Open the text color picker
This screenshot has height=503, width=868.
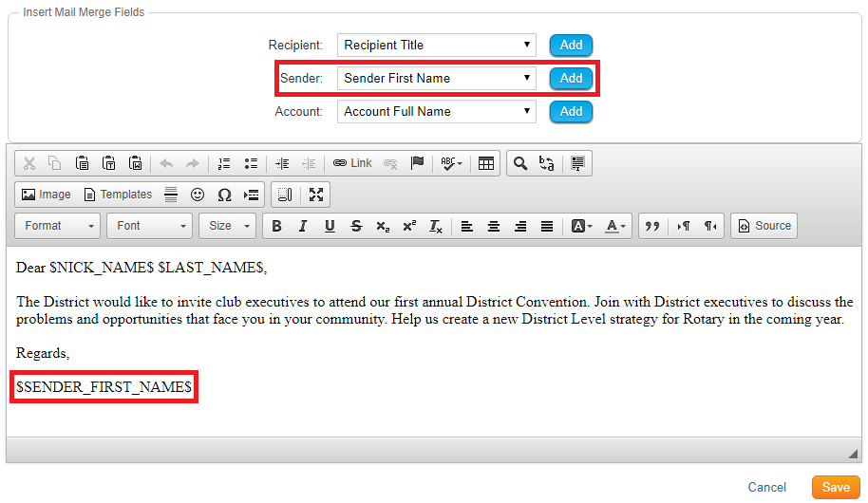coord(615,226)
